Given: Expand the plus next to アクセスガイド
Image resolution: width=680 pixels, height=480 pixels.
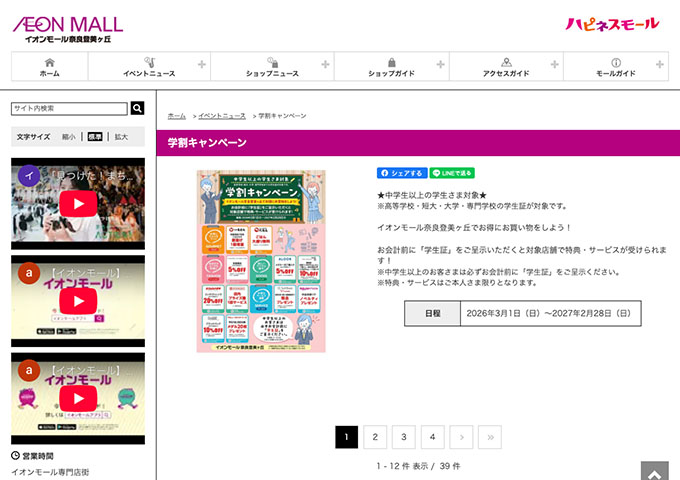Looking at the screenshot, I should (555, 65).
